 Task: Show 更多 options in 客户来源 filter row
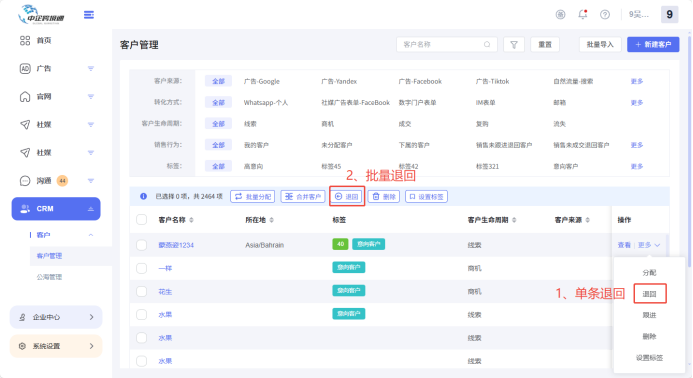pos(636,81)
